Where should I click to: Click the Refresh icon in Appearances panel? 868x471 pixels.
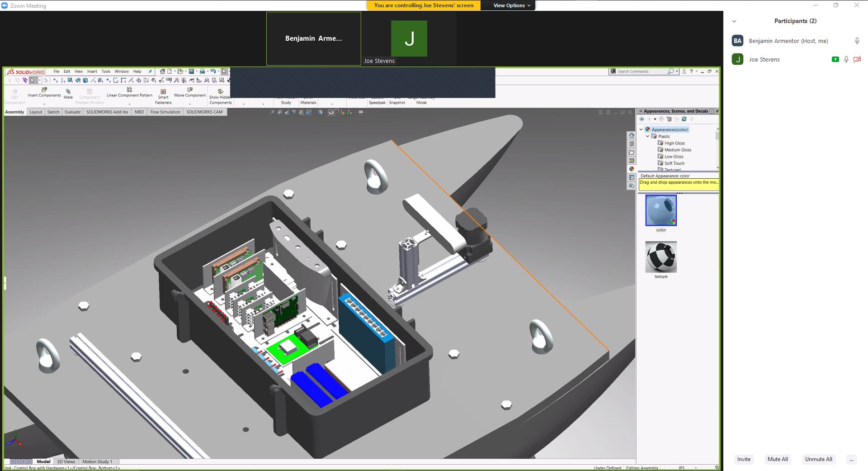[x=684, y=119]
